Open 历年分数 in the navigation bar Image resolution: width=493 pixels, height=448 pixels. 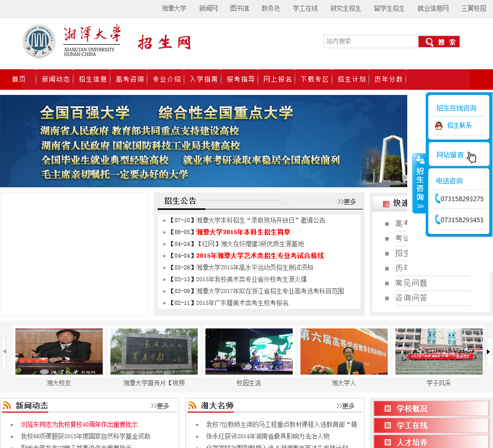pyautogui.click(x=388, y=79)
